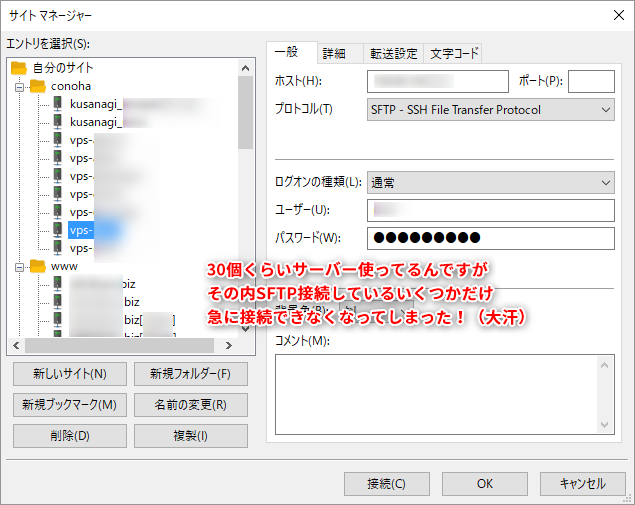Select the 自分のサイト root label
Screen dimensions: 635x505
tap(63, 68)
